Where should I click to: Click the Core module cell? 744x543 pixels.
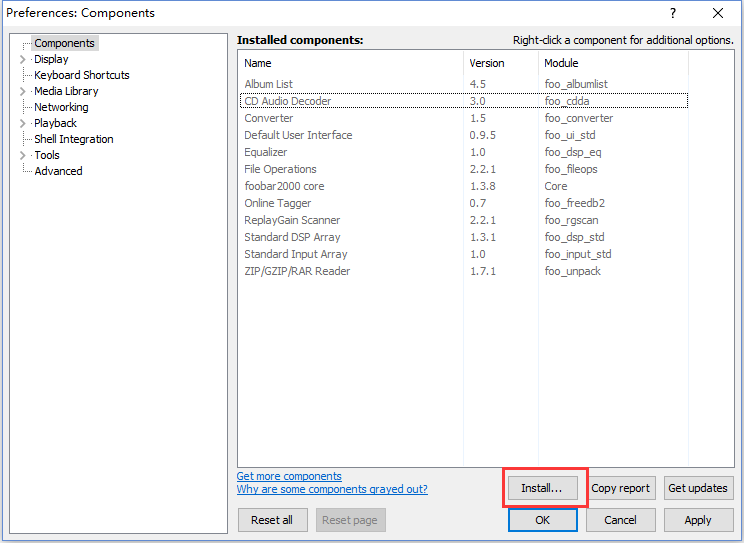coord(556,186)
